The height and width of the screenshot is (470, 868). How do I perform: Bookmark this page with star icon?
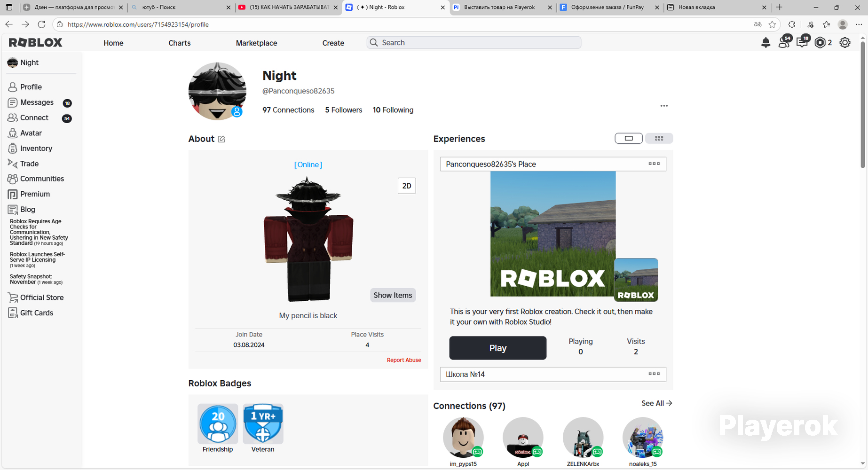pos(772,24)
